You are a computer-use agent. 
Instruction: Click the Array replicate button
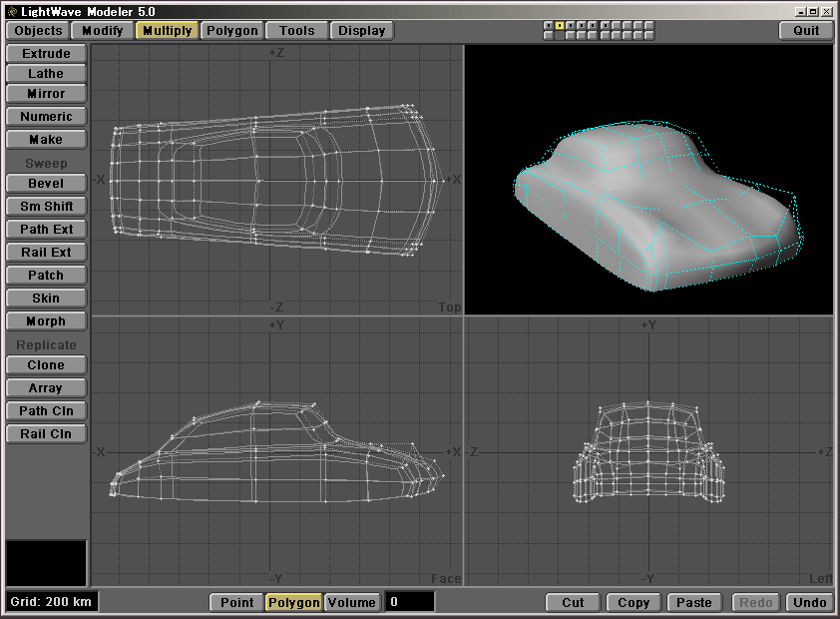(46, 387)
